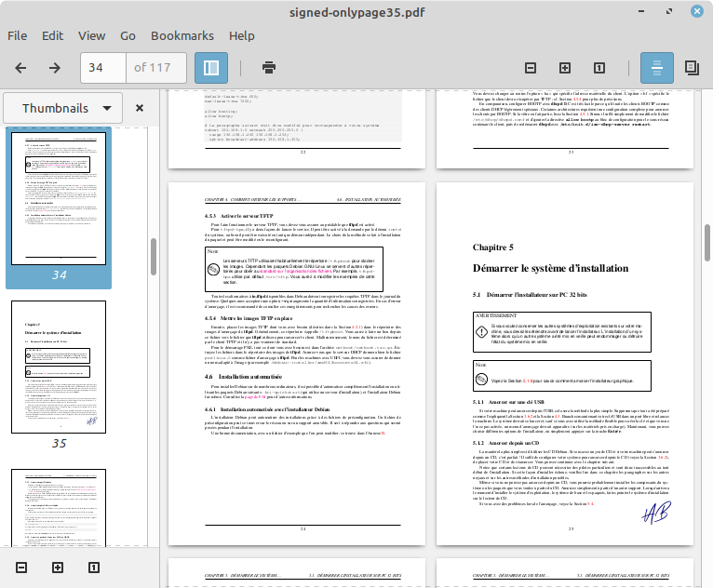Viewport: 713px width, 588px height.
Task: Close the signed-onlypage35.pdf window
Action: (x=696, y=11)
